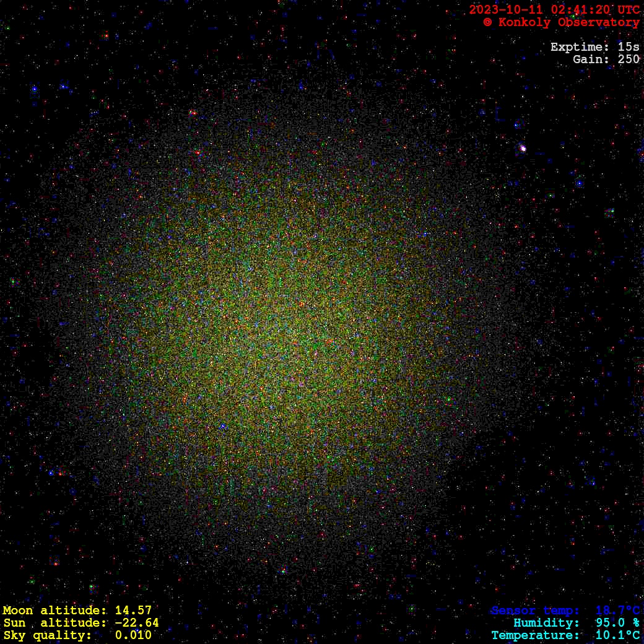Select the Sky quality label
Image resolution: width=644 pixels, height=644 pixels.
[48, 635]
